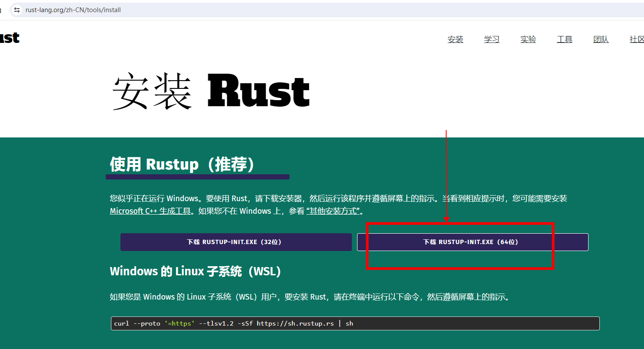Download RUSTUP-INIT.EXE (64位) button

point(473,242)
